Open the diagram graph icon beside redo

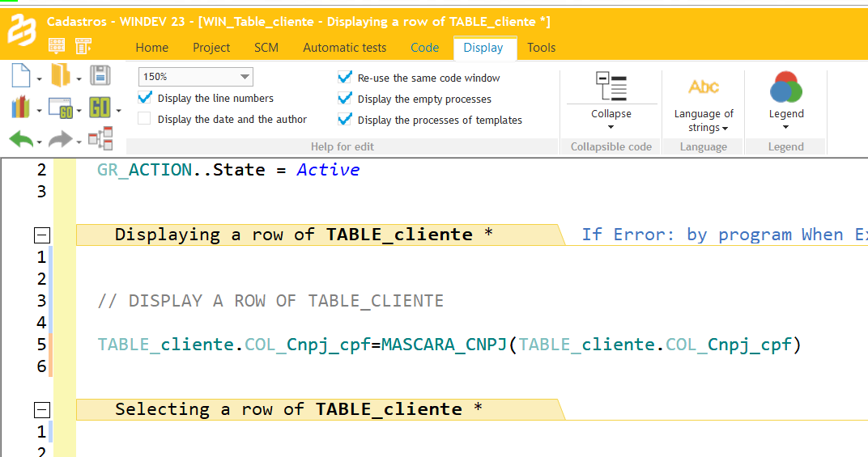100,138
